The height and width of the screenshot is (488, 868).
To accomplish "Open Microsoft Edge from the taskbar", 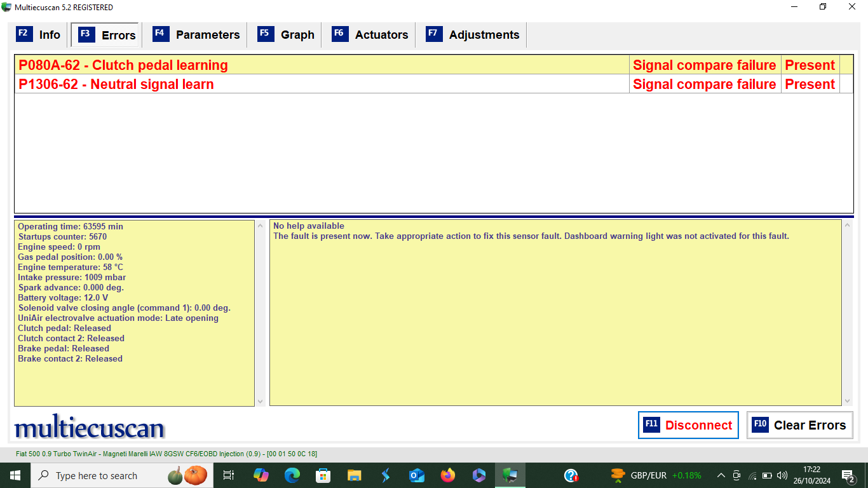I will [x=292, y=475].
